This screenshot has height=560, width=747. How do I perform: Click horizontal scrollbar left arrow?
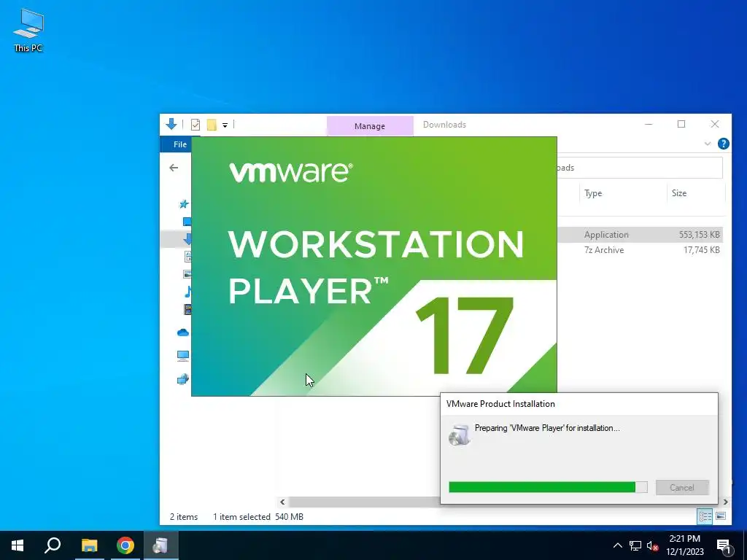tap(282, 502)
